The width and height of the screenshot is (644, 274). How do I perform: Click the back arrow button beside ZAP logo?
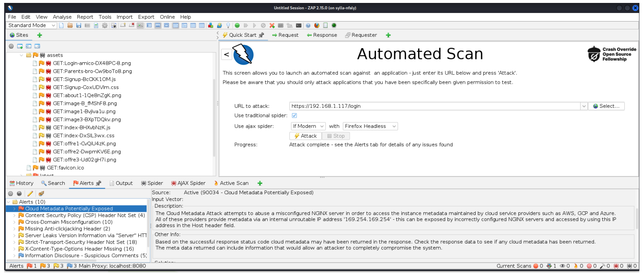click(x=226, y=54)
